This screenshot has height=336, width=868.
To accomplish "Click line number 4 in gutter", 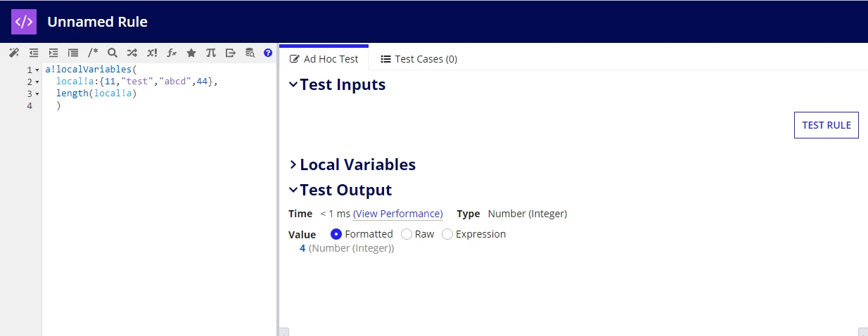I will 30,105.
